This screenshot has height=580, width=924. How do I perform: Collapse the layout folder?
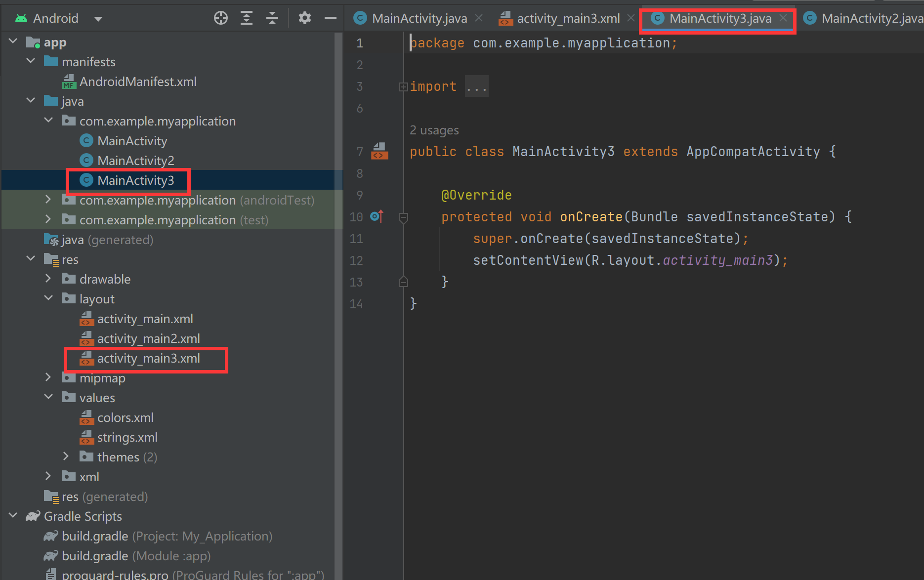pos(48,298)
